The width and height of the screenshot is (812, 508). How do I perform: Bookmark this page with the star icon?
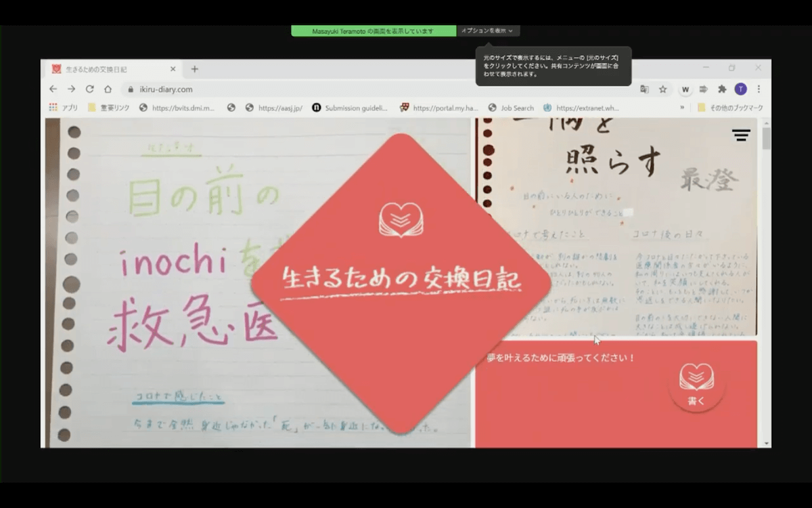point(663,89)
